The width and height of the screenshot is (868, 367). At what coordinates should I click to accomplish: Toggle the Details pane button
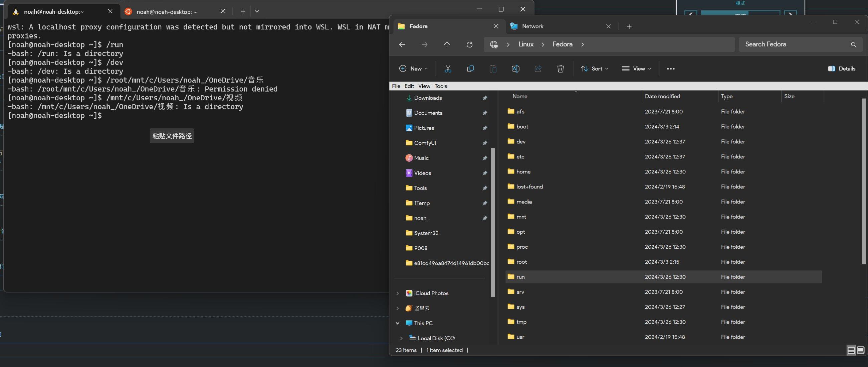(x=841, y=69)
